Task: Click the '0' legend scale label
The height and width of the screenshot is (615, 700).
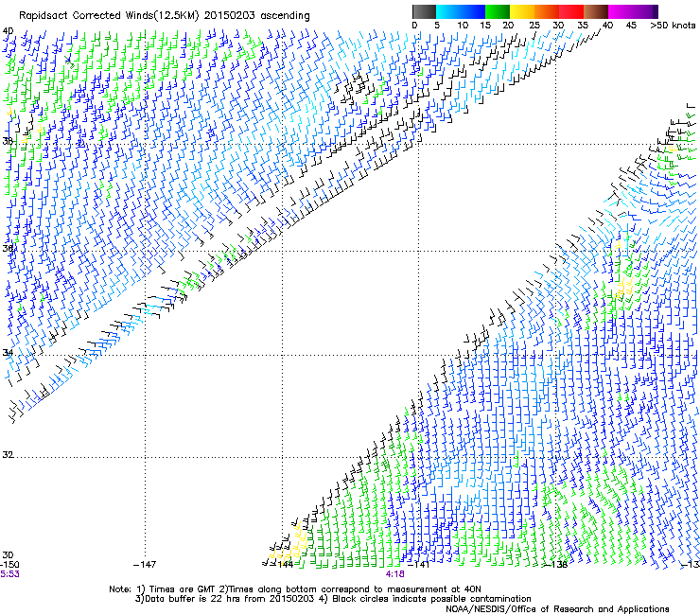Action: point(414,26)
